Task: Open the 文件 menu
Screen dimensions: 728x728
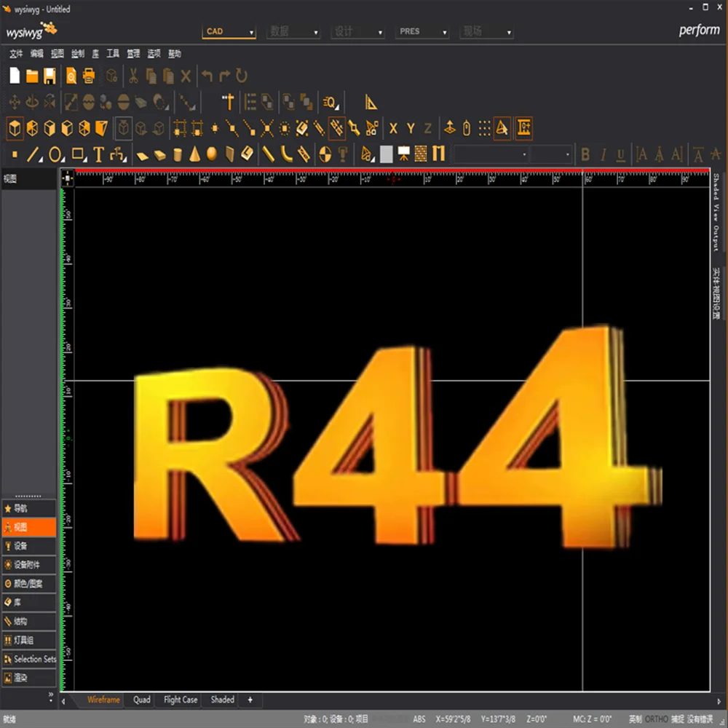Action: (x=16, y=54)
